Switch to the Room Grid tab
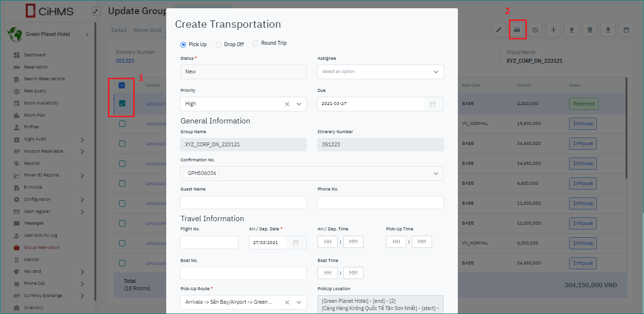This screenshot has height=314, width=644. pyautogui.click(x=147, y=30)
